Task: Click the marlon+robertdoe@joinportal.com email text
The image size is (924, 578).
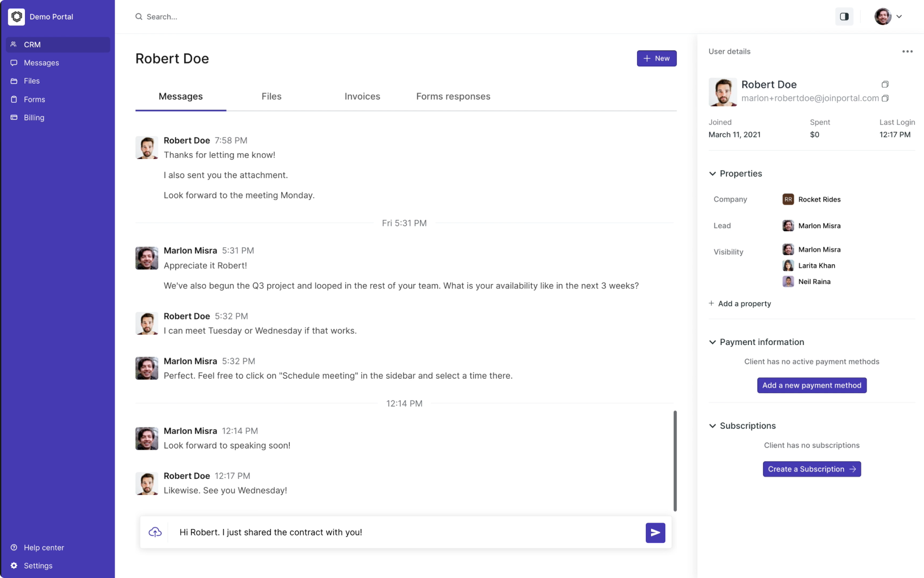Action: [x=810, y=98]
